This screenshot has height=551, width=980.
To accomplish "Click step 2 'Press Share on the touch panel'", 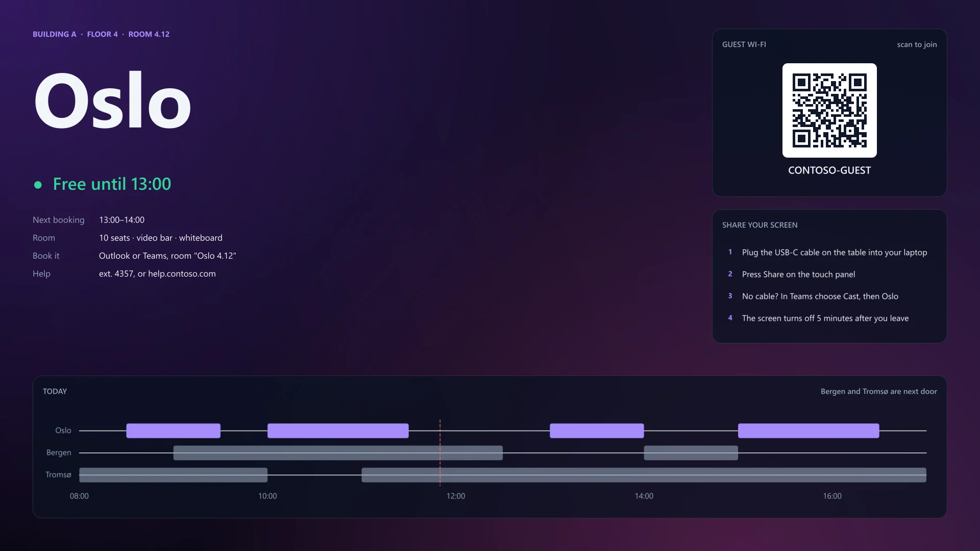I will click(798, 274).
